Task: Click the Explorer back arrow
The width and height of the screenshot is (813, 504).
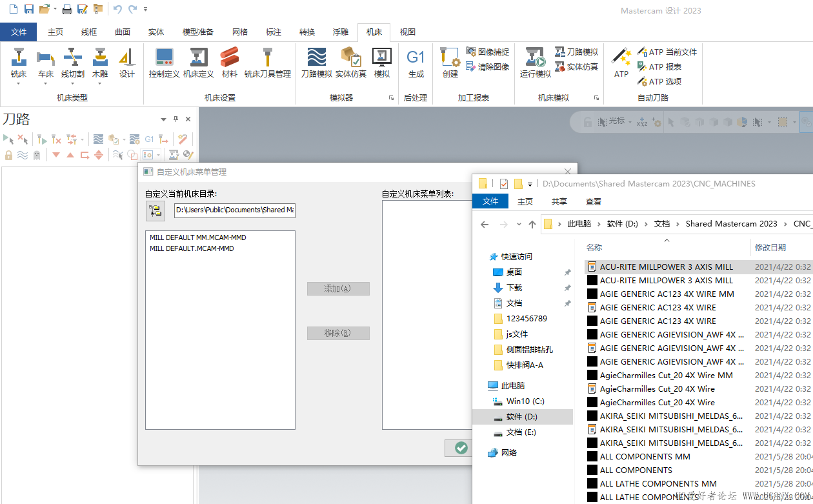Action: pos(485,225)
